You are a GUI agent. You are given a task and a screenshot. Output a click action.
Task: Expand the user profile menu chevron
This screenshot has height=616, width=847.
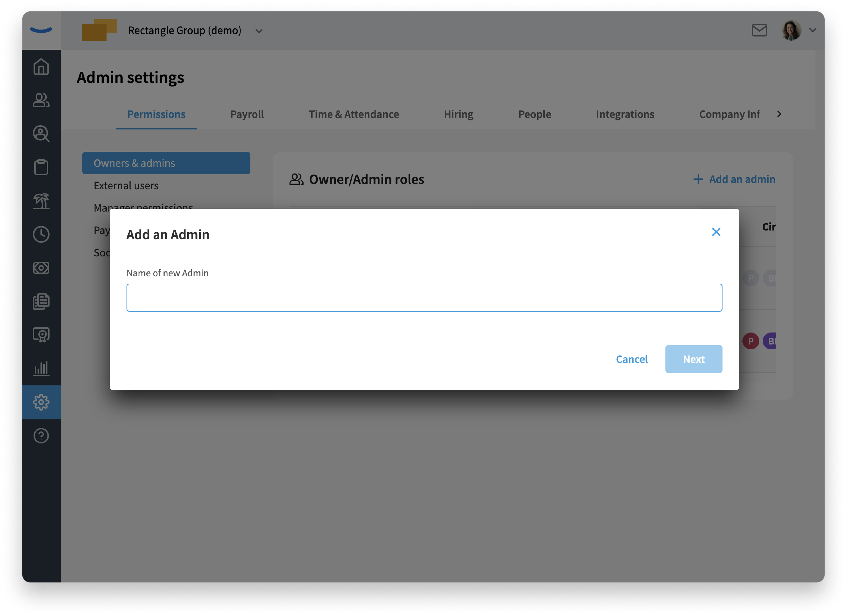point(813,30)
